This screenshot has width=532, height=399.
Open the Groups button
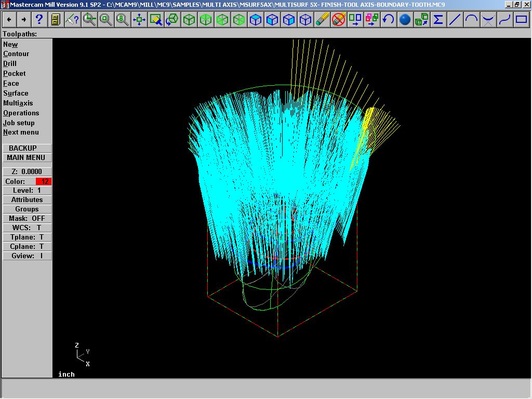click(x=27, y=209)
